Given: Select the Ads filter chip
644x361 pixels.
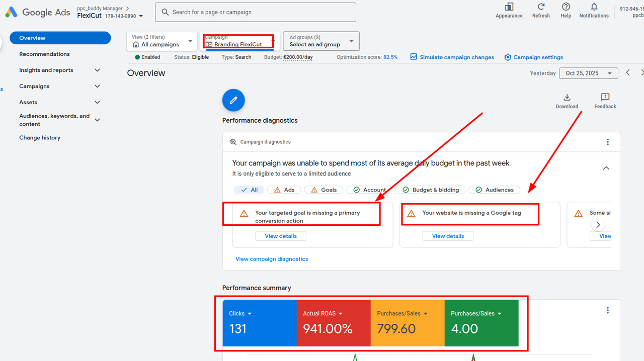Looking at the screenshot, I should (284, 190).
